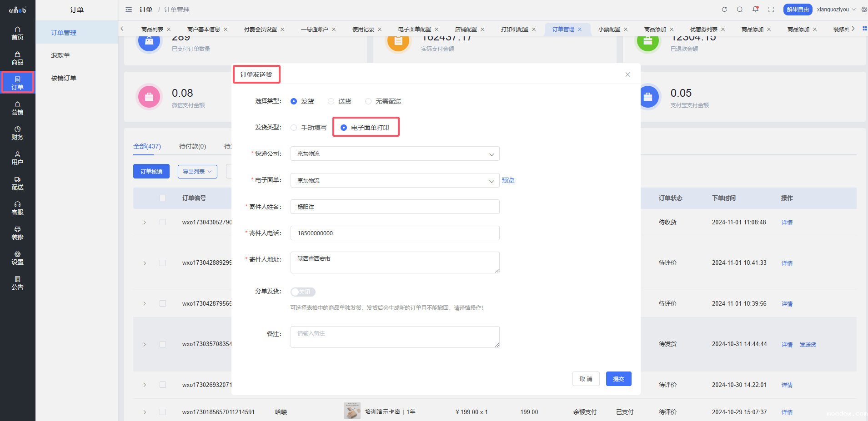Enable the 分单发货 switch

pyautogui.click(x=303, y=292)
